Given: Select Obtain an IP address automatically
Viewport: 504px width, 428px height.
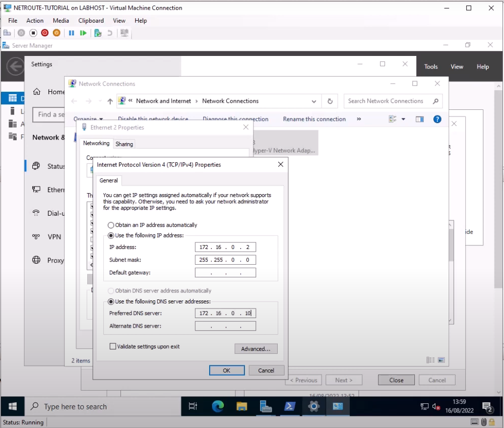Looking at the screenshot, I should pyautogui.click(x=110, y=225).
